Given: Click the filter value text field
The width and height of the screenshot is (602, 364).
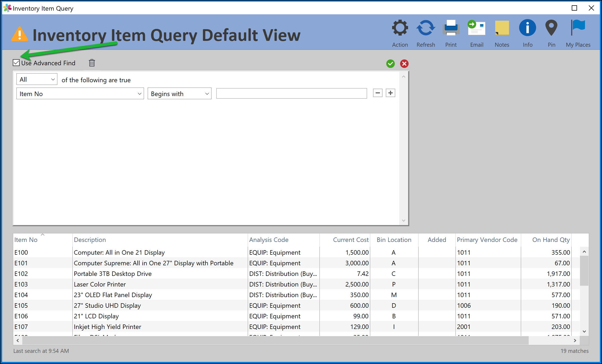Looking at the screenshot, I should [x=291, y=94].
